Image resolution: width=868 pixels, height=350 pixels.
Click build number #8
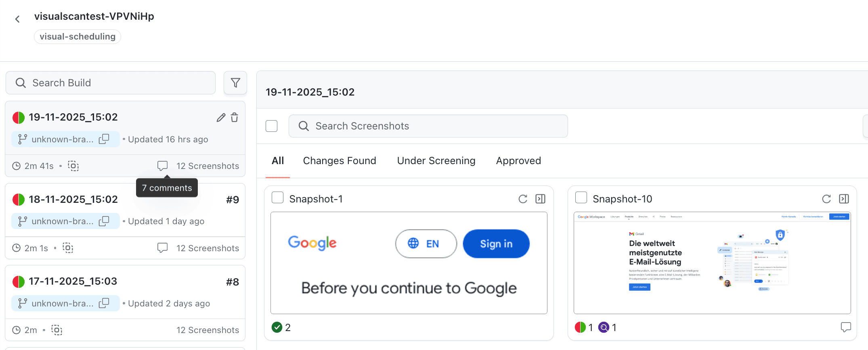coord(233,282)
